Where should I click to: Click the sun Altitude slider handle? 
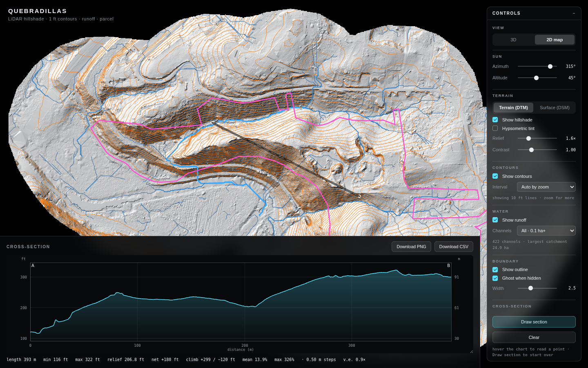click(x=537, y=78)
